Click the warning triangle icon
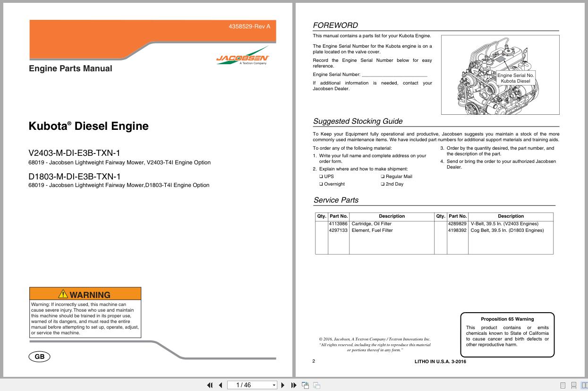The image size is (588, 391). 63,294
